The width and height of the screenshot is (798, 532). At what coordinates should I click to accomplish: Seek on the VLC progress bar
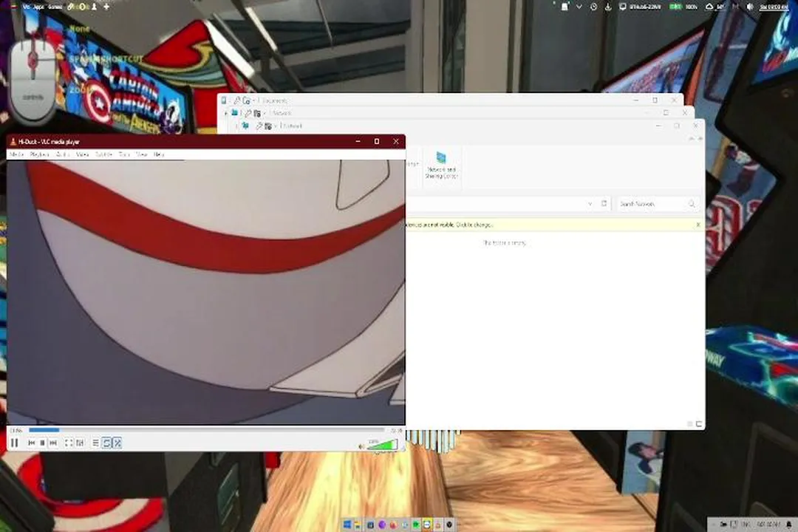click(206, 430)
